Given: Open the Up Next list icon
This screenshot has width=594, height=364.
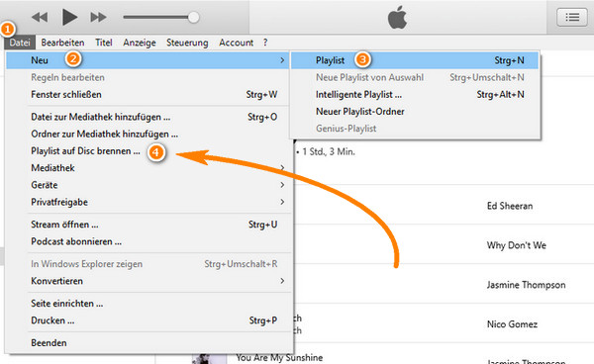Looking at the screenshot, I should pyautogui.click(x=572, y=18).
